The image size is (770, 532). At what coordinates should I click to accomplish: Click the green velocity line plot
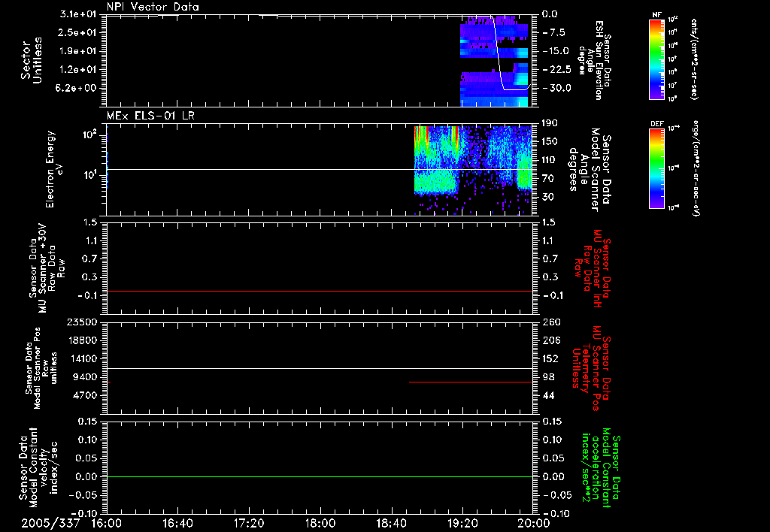coord(320,476)
